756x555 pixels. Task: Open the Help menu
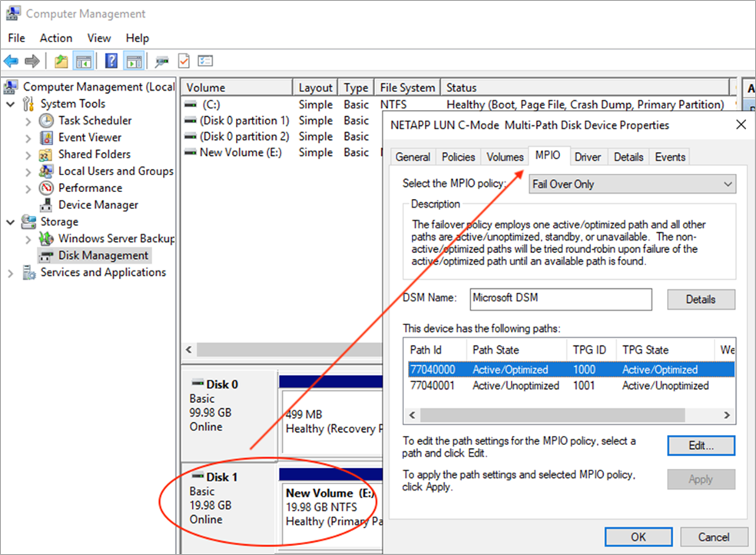[x=138, y=38]
